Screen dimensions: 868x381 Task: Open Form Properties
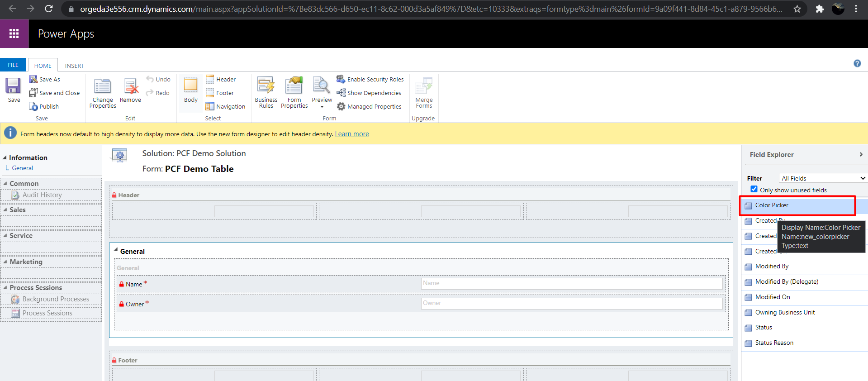pyautogui.click(x=294, y=86)
